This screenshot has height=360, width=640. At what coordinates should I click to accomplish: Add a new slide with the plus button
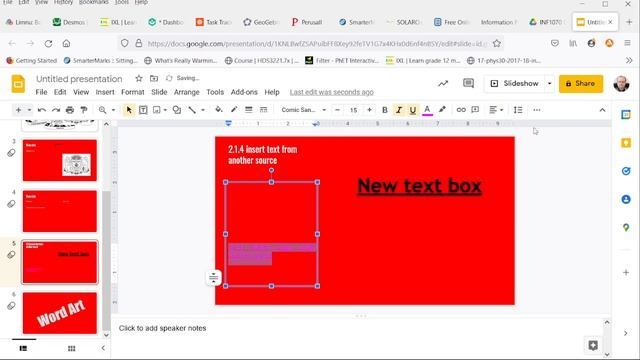coord(18,110)
